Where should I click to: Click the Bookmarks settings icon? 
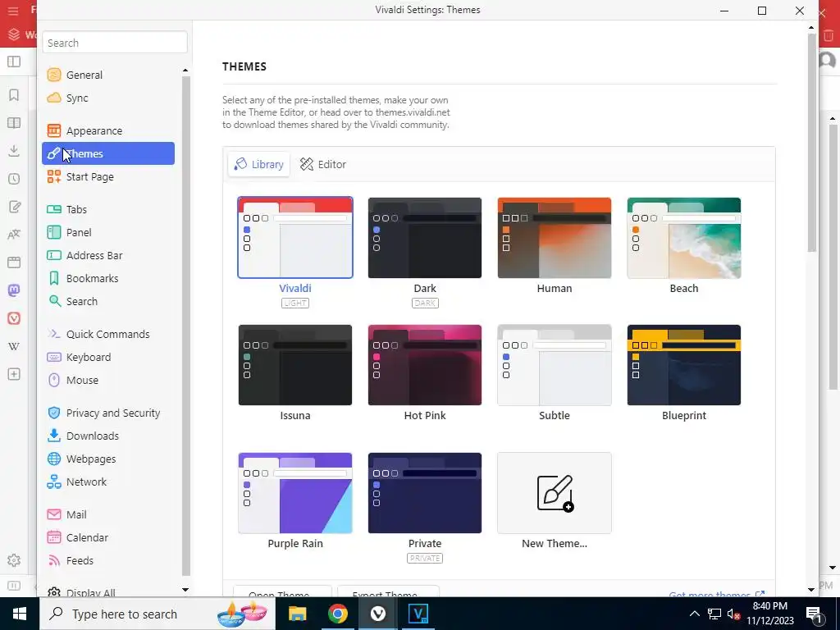point(54,279)
